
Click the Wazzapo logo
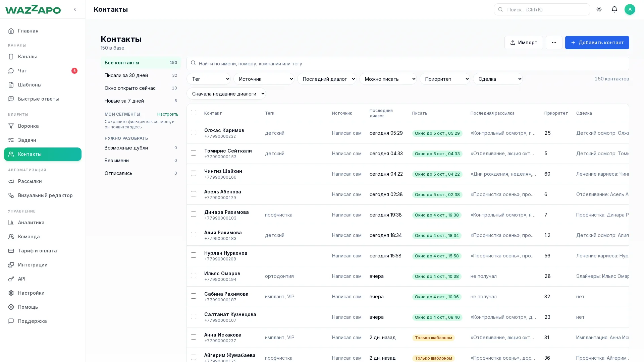[x=33, y=9]
